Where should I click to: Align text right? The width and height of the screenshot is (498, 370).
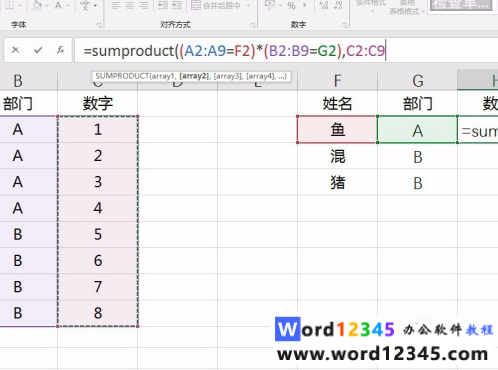click(144, 5)
